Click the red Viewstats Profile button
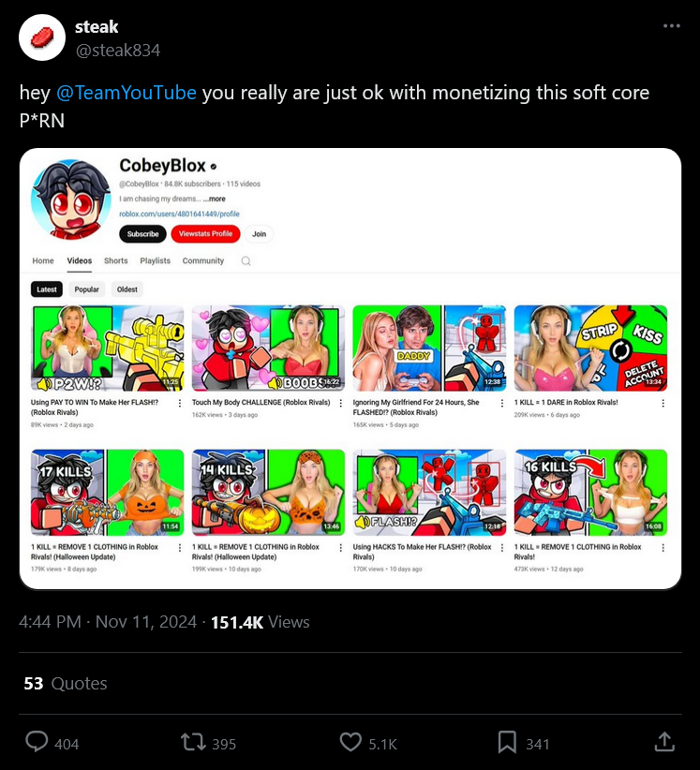 point(205,234)
